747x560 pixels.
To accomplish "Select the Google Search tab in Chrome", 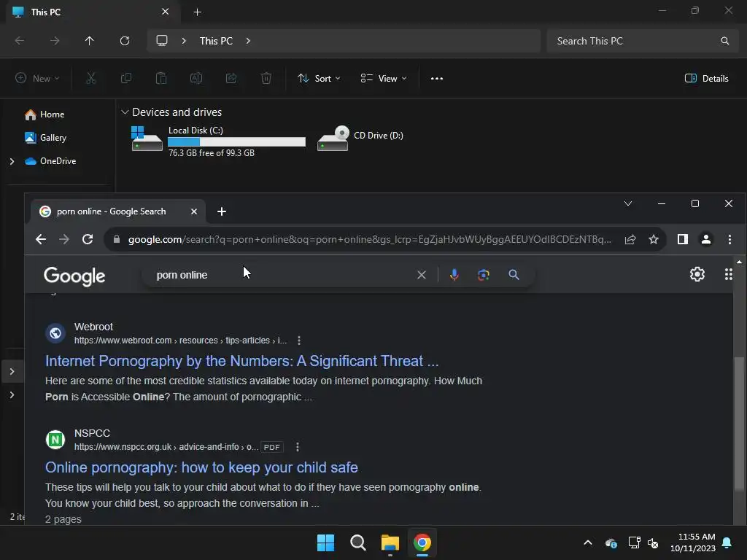I will pos(117,211).
